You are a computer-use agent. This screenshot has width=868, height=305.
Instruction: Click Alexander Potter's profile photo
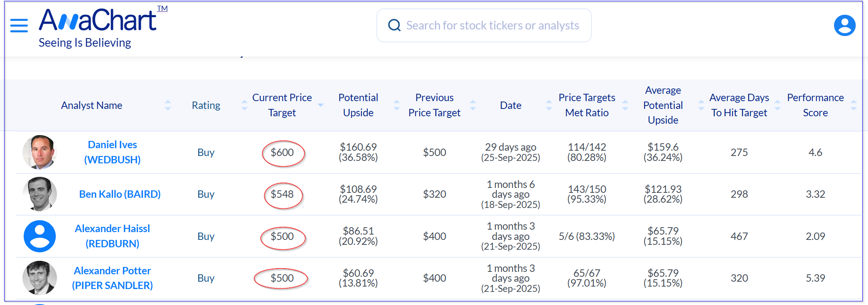[39, 278]
